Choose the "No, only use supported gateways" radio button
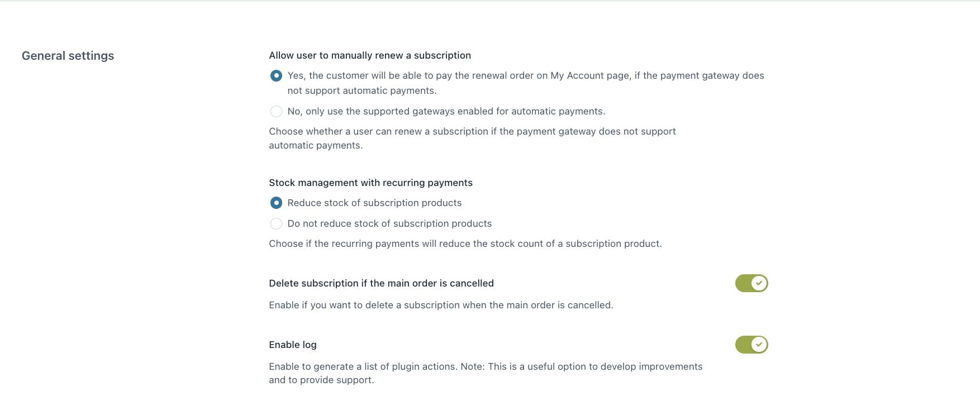980x410 pixels. tap(276, 112)
